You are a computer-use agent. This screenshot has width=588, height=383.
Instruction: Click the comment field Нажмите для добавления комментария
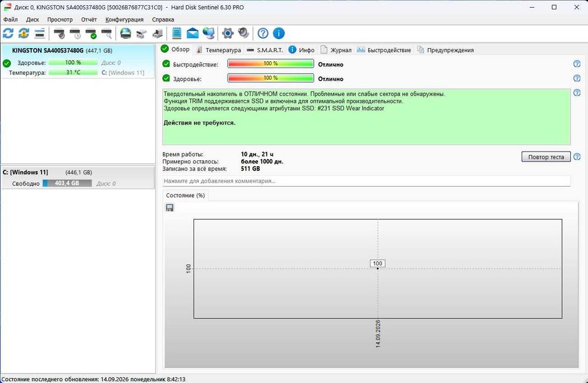click(366, 181)
